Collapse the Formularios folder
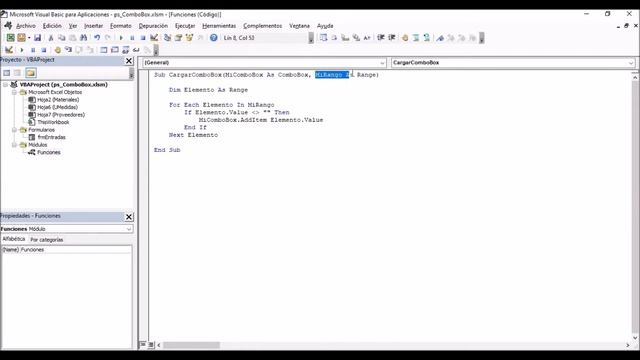Image resolution: width=640 pixels, height=360 pixels. tap(14, 130)
